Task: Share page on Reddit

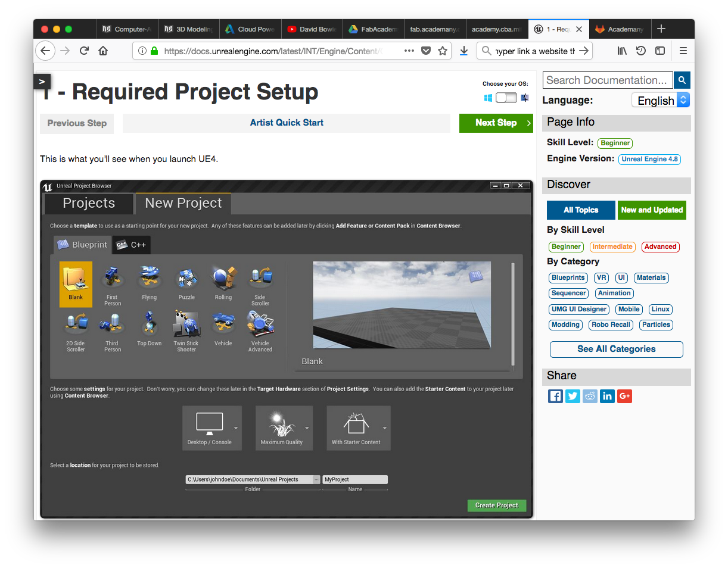Action: [x=590, y=396]
